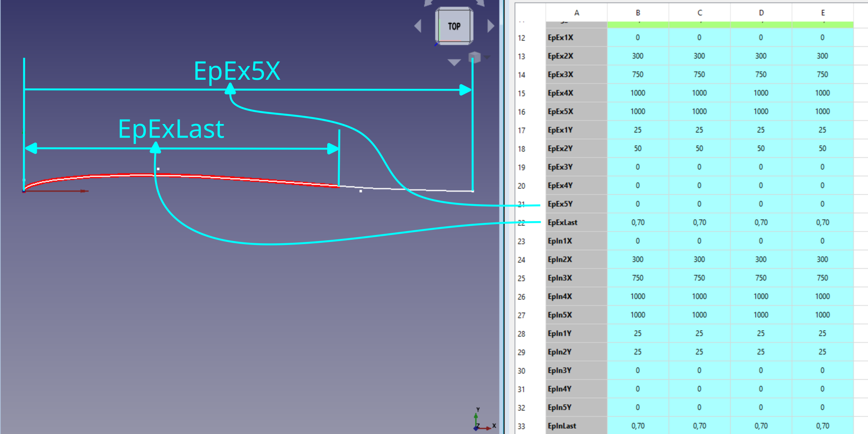
Task: Click the clockwise roll arrow above the cube
Action: click(x=480, y=3)
